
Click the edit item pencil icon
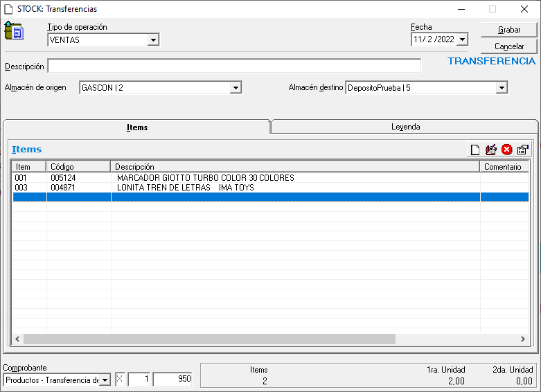[491, 150]
